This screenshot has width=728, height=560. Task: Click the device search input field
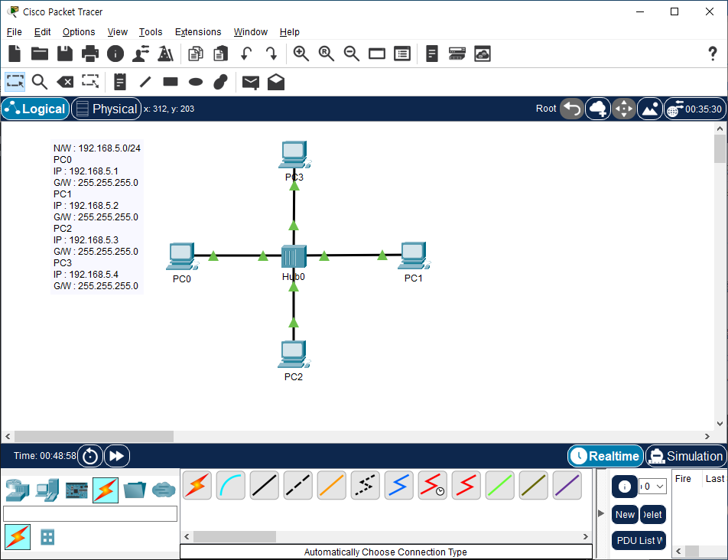[x=90, y=513]
